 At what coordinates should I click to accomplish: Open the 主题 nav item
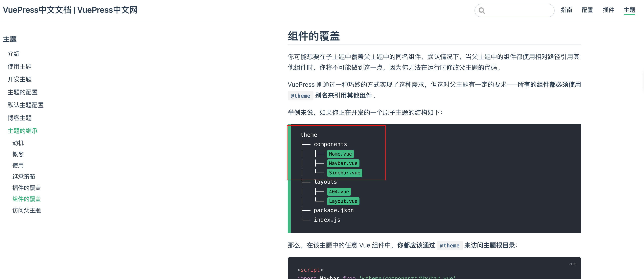tap(629, 10)
